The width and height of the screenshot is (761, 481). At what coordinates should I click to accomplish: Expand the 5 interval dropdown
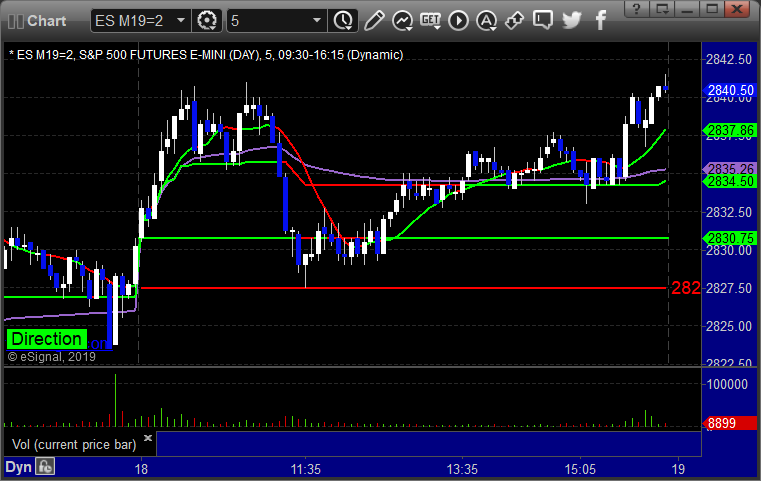coord(317,21)
